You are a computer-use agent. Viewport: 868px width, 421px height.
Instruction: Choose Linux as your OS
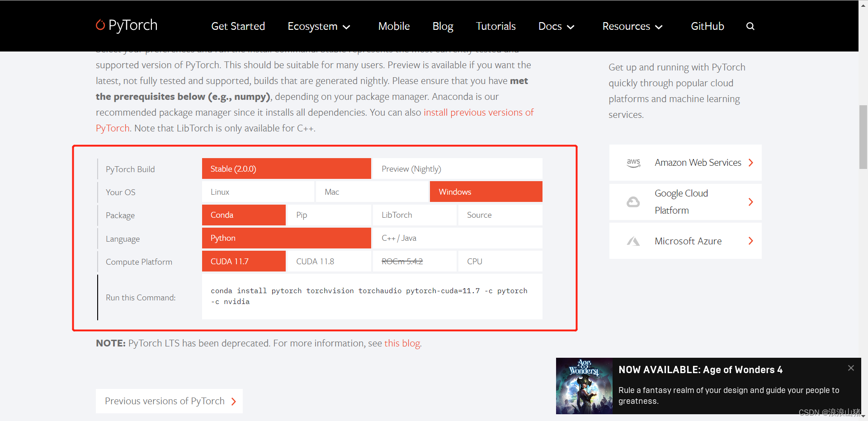[x=258, y=192]
